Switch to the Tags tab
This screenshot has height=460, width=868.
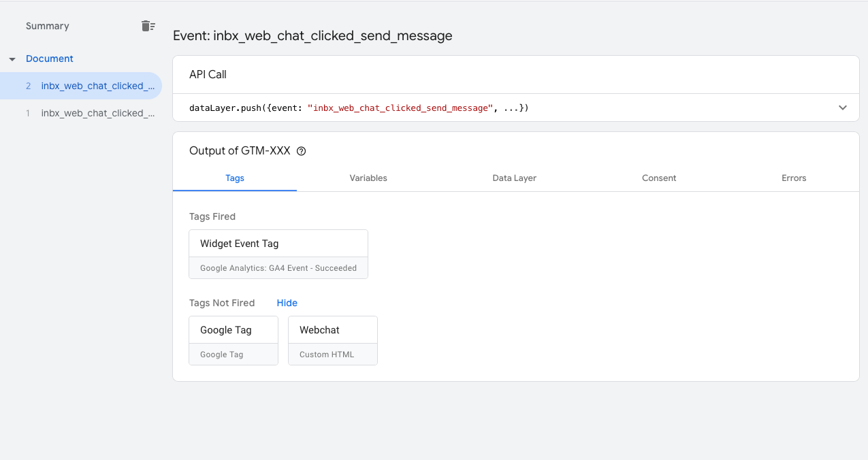pyautogui.click(x=235, y=178)
